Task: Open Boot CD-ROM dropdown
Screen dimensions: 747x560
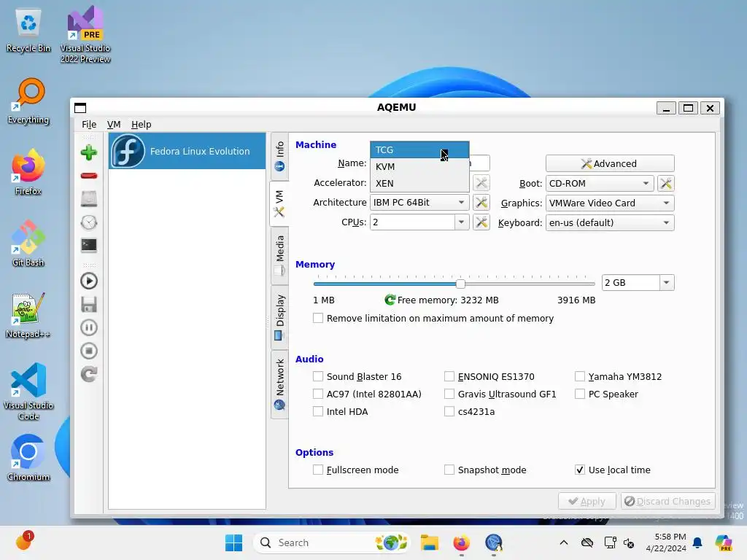Action: (600, 183)
